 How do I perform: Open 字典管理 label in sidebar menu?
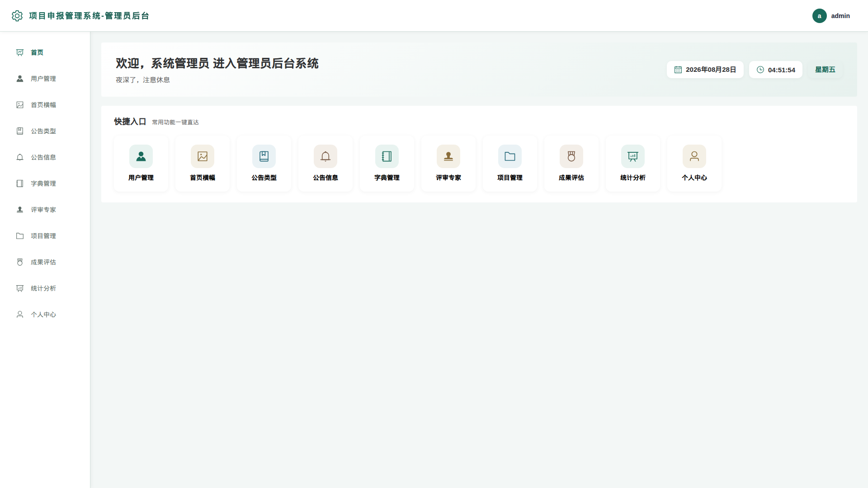click(x=43, y=183)
